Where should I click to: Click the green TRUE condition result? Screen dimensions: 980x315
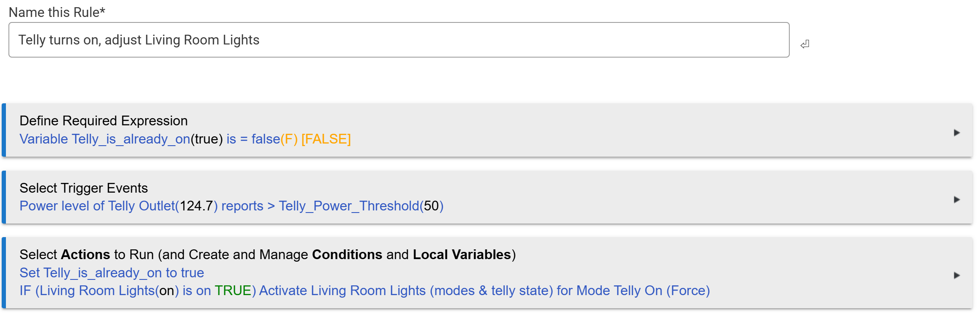click(233, 291)
